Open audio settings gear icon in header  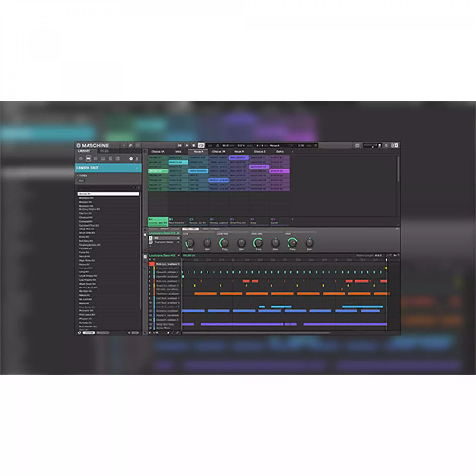click(x=386, y=145)
